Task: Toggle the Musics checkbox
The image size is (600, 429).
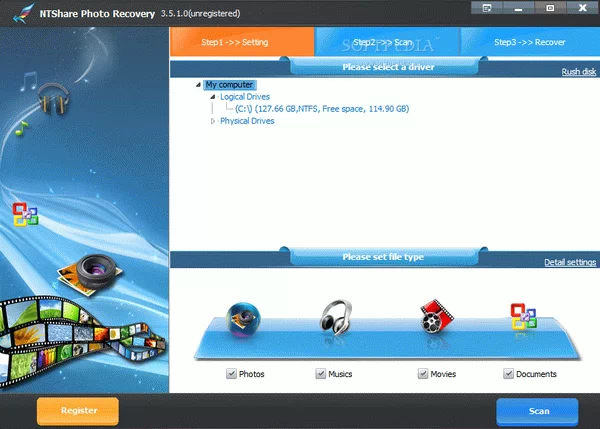Action: tap(320, 374)
